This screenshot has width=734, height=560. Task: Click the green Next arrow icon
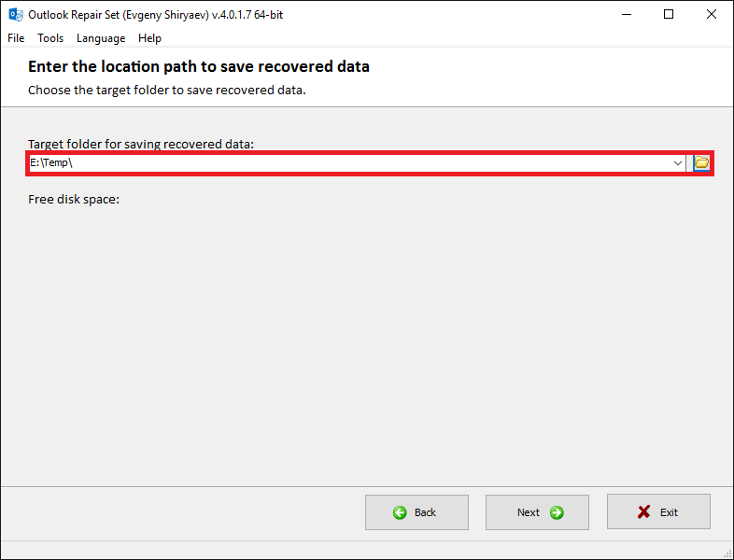pyautogui.click(x=557, y=512)
